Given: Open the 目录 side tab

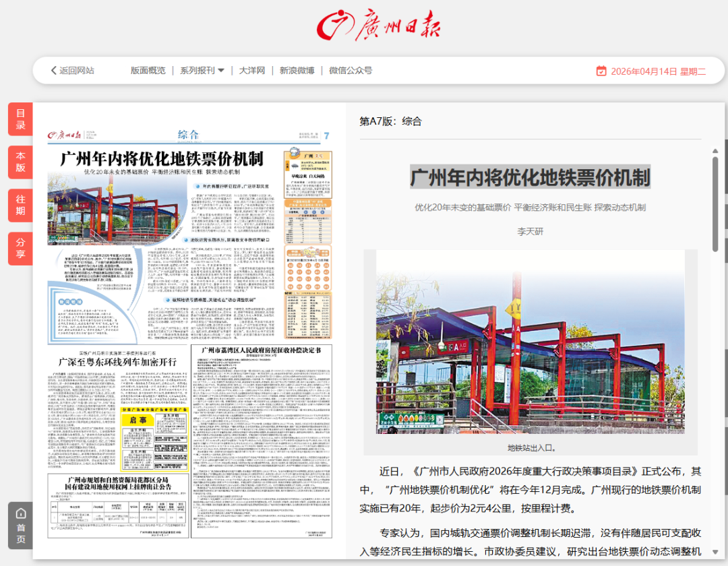Looking at the screenshot, I should pos(20,119).
